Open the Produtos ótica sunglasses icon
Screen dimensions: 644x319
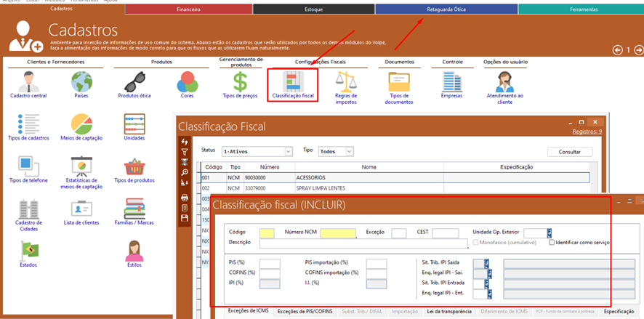(134, 81)
